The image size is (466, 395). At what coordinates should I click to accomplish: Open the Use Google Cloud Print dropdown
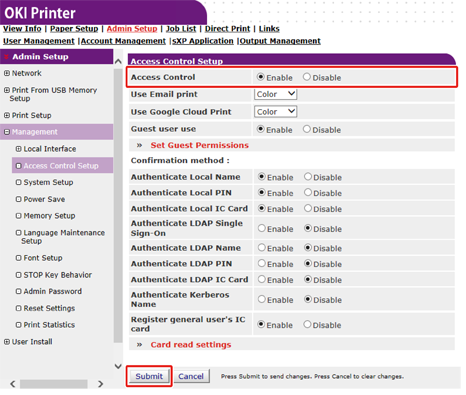click(275, 112)
